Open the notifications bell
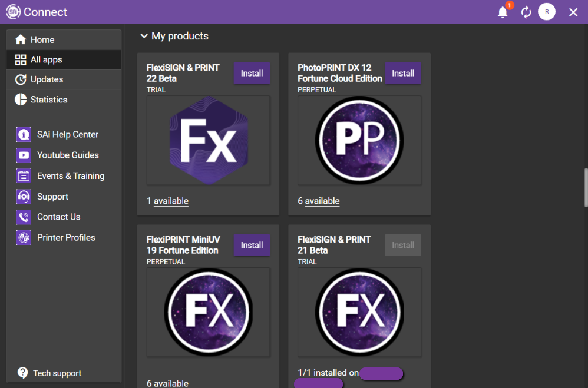 [x=503, y=12]
